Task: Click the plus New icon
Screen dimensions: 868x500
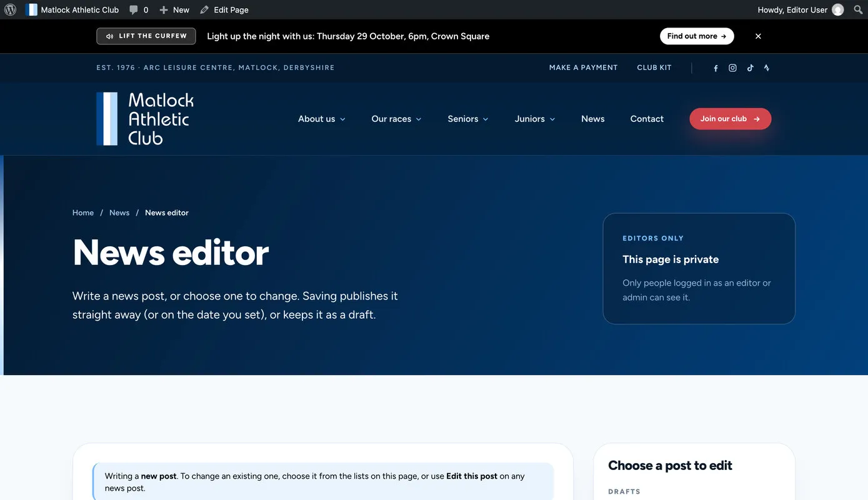Action: (x=164, y=10)
